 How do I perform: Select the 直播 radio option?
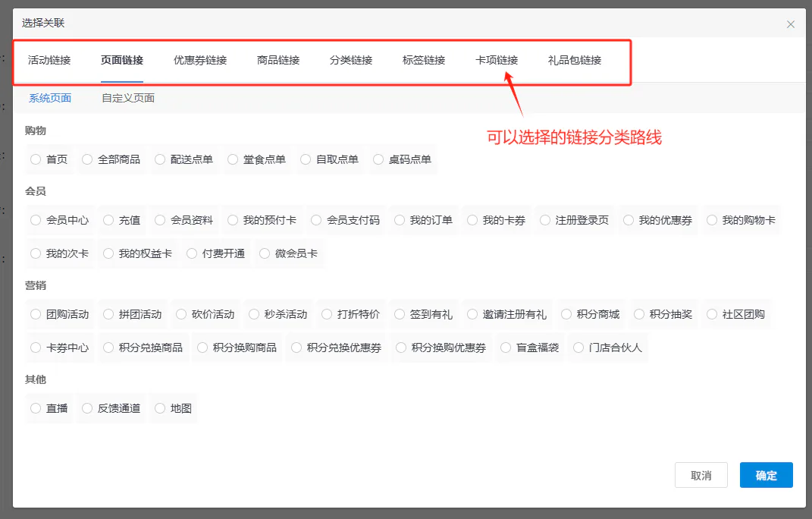pyautogui.click(x=35, y=408)
